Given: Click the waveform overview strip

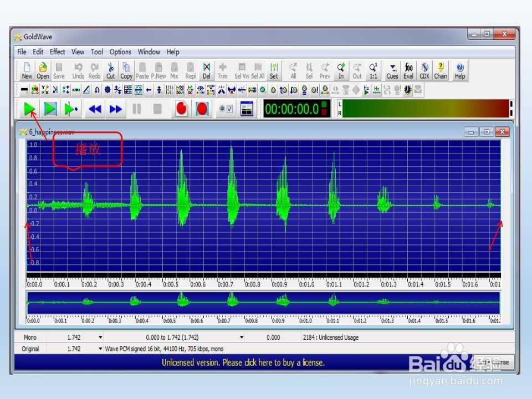Looking at the screenshot, I should pos(263,303).
